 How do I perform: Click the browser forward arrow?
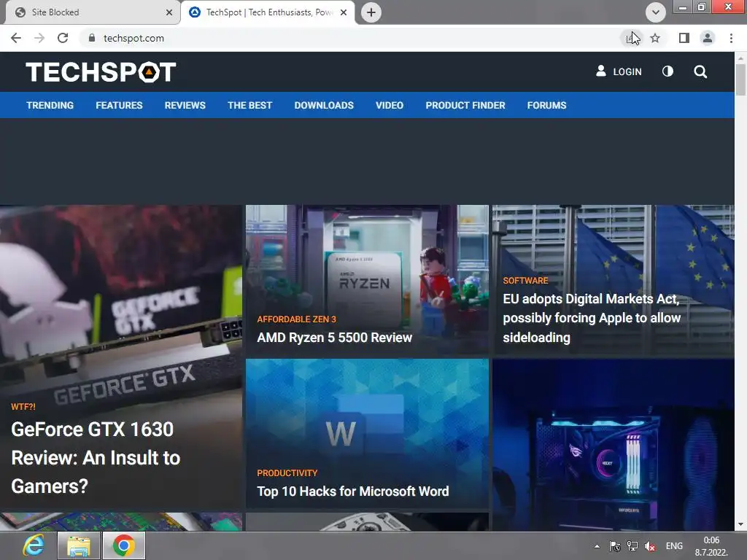tap(39, 38)
